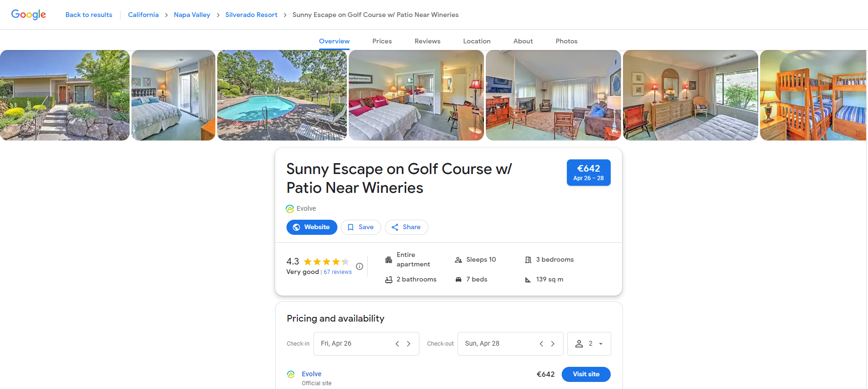Share this listing
Screen dimensions: 868x389
click(407, 227)
